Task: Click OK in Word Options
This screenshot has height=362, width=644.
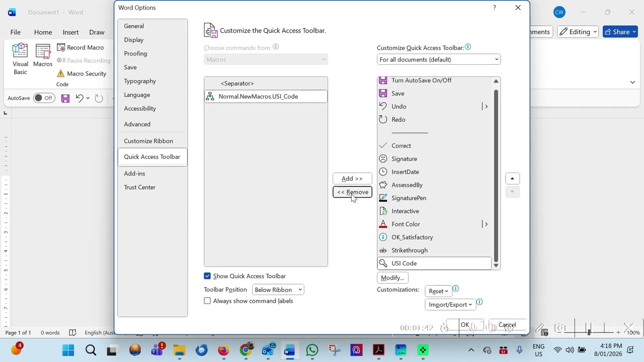Action: [465, 325]
